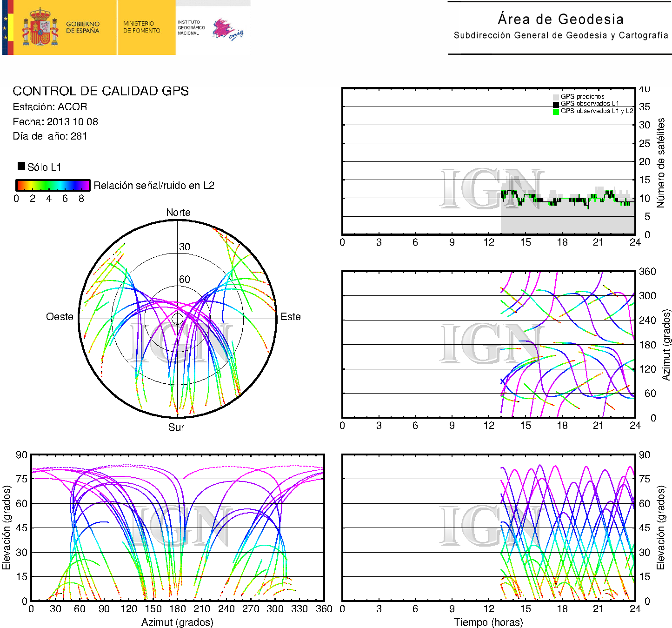Click the 360 tick on azimuth-time plot
672x628 pixels.
[647, 272]
